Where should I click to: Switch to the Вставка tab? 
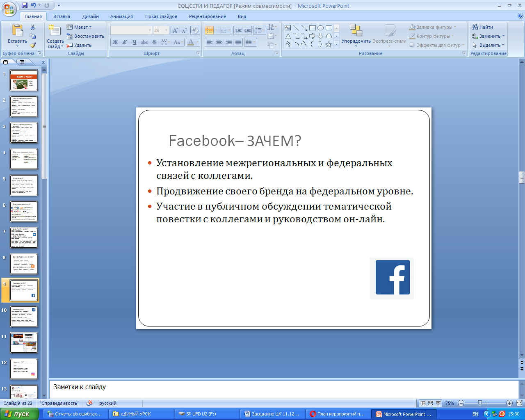(x=62, y=16)
